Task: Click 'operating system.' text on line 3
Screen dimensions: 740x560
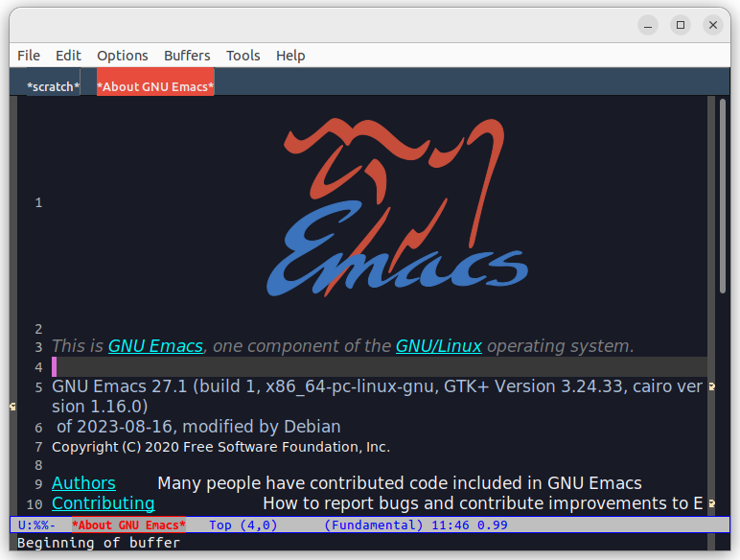Action: click(x=560, y=346)
